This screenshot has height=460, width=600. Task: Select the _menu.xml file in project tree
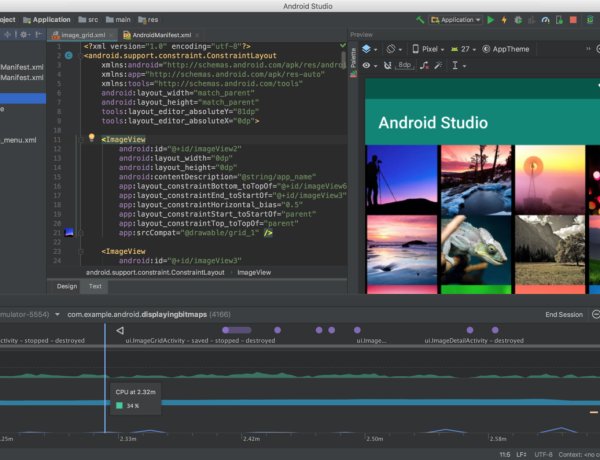click(x=18, y=140)
